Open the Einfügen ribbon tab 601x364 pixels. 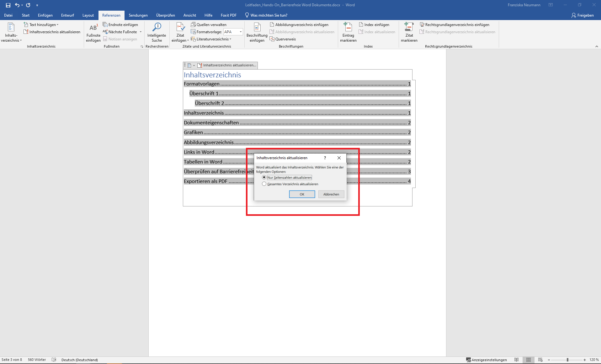click(x=45, y=15)
